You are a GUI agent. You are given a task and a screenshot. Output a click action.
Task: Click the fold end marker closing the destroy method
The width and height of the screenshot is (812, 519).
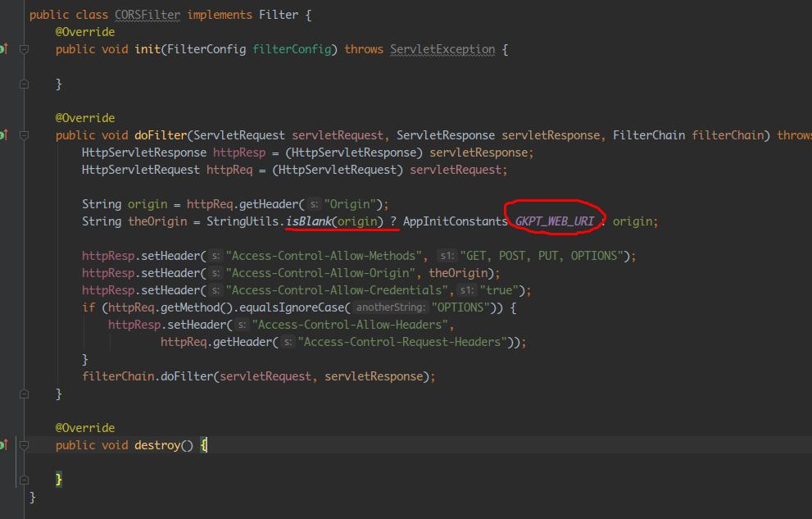[x=24, y=480]
